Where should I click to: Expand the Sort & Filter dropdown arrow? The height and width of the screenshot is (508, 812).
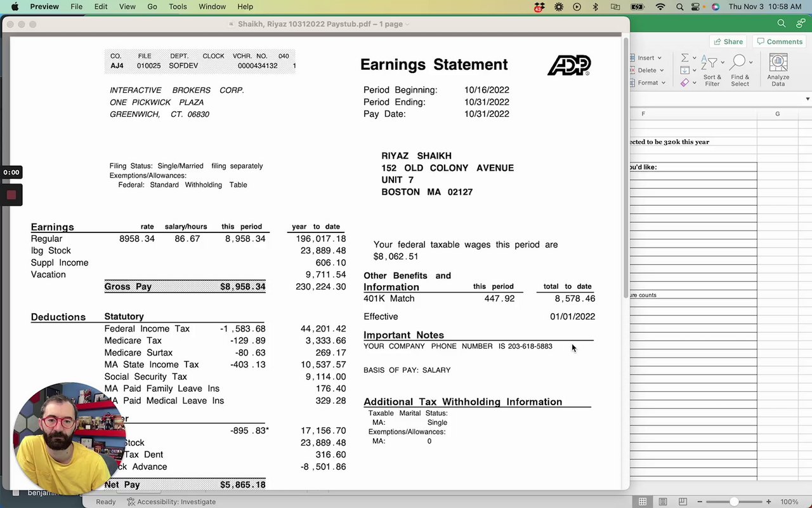(x=722, y=62)
